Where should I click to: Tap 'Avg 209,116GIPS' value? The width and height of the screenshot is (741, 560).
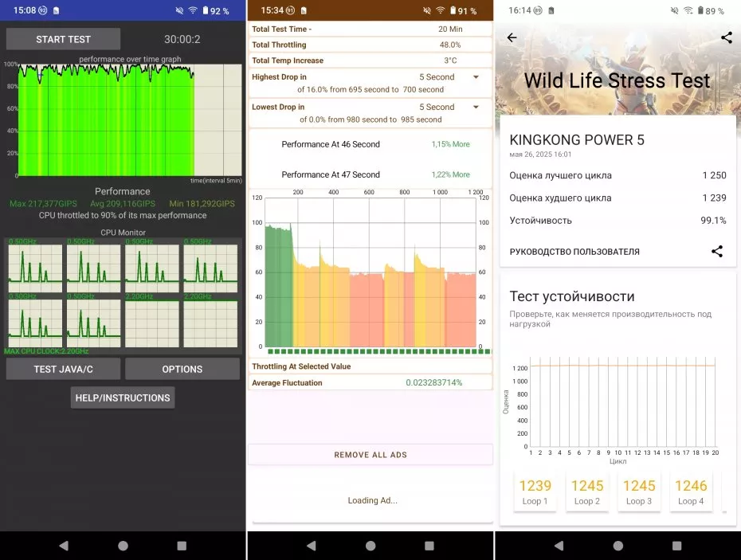point(123,204)
